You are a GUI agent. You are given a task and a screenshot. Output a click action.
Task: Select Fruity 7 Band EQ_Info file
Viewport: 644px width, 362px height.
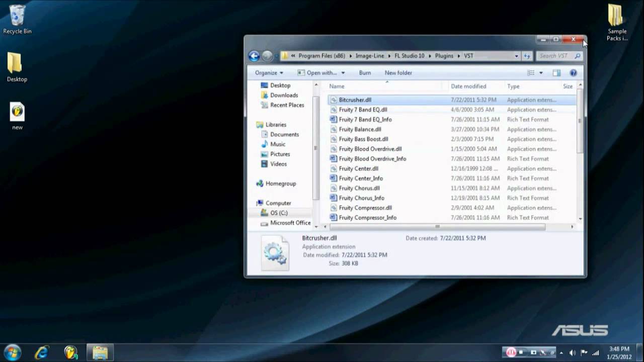click(451, 120)
